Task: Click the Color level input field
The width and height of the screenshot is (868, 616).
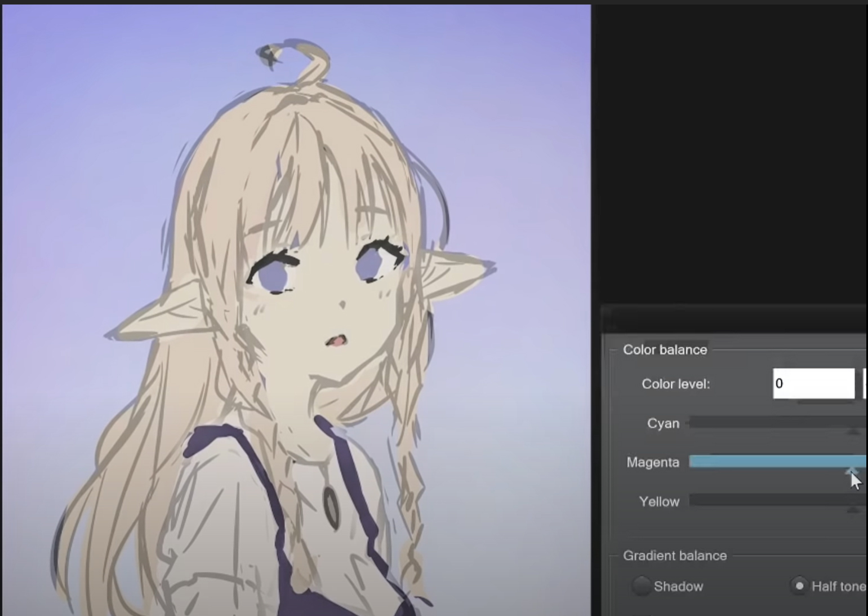Action: coord(813,384)
